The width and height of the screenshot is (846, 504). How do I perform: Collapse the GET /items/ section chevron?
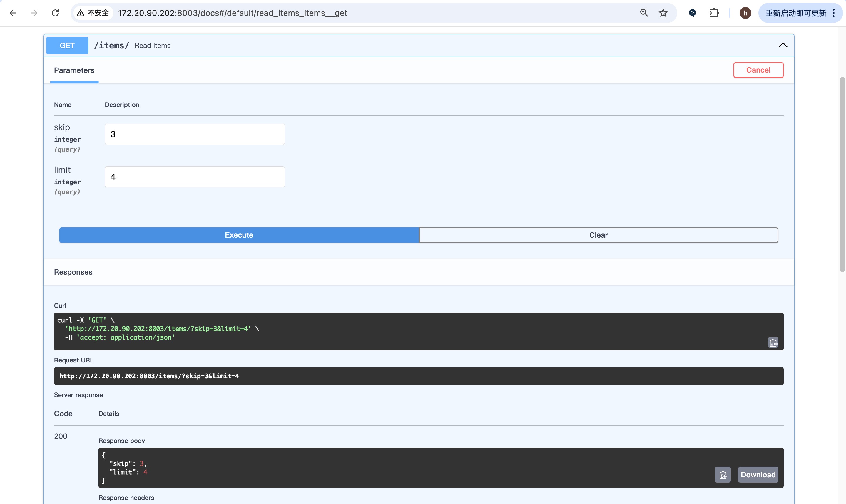783,45
